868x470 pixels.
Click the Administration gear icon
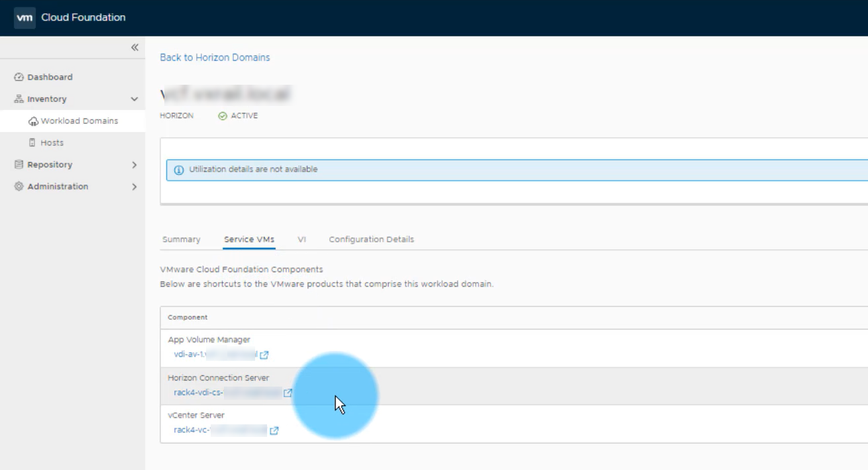[19, 187]
